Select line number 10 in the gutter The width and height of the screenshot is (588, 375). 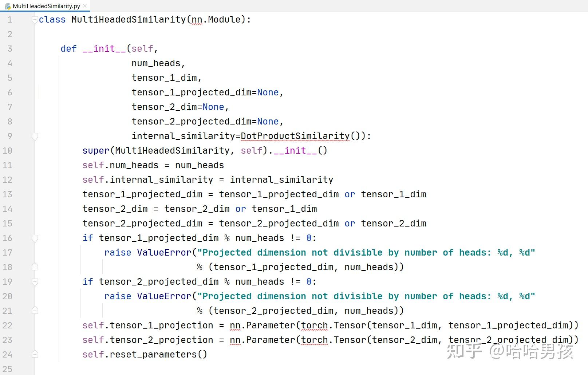click(x=7, y=150)
